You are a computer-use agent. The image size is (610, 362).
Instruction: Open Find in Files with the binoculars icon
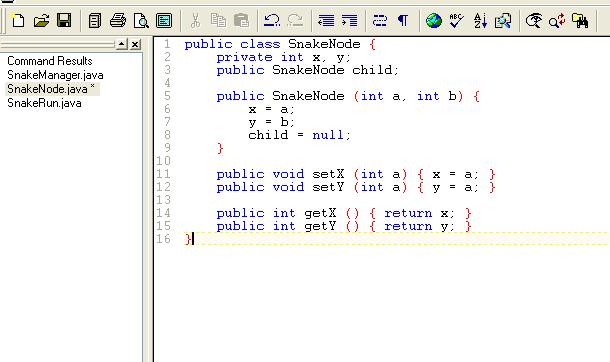580,20
